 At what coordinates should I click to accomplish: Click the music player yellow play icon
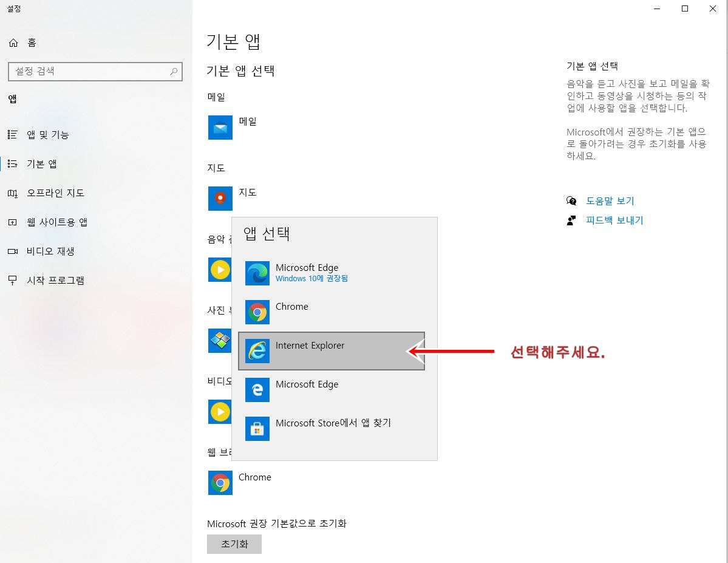[220, 270]
